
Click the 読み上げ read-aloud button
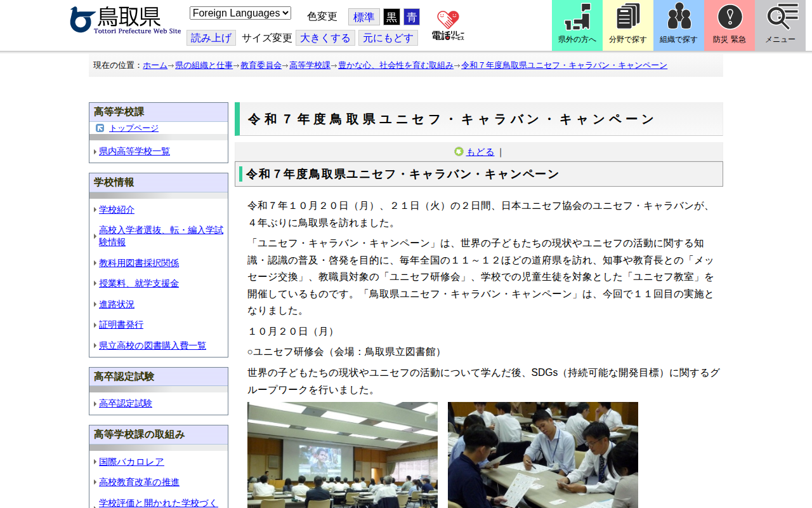[x=211, y=38]
